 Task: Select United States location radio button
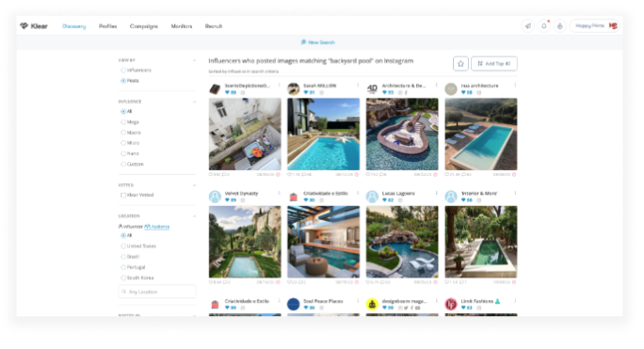click(123, 246)
